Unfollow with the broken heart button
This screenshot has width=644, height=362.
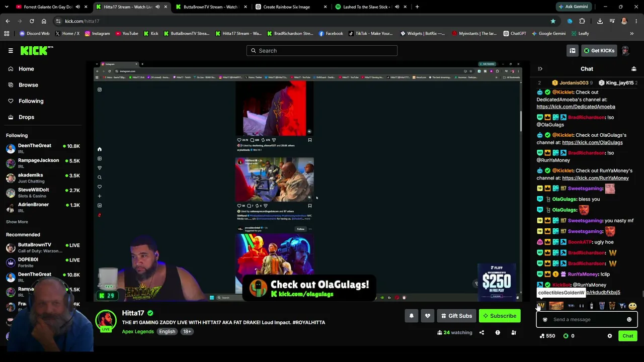pyautogui.click(x=427, y=316)
